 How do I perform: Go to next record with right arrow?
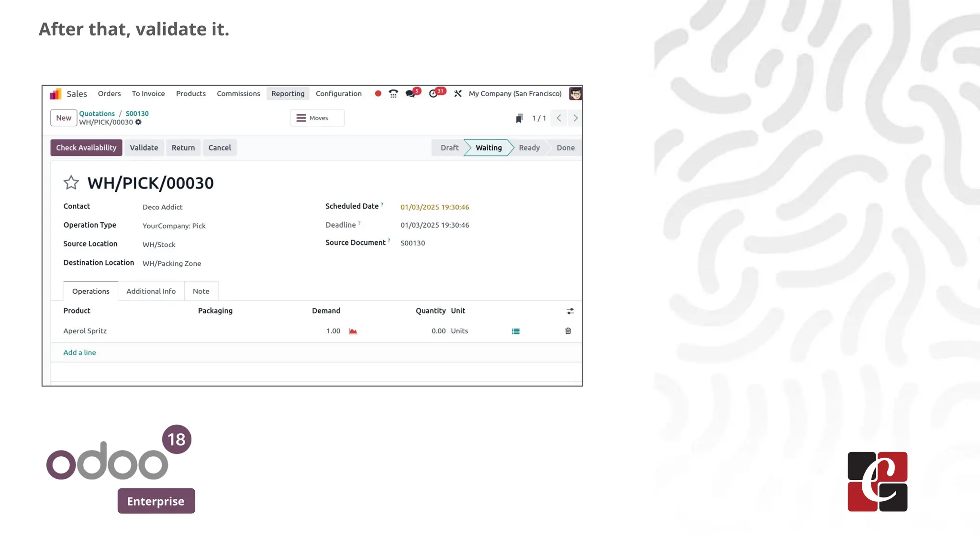coord(575,118)
